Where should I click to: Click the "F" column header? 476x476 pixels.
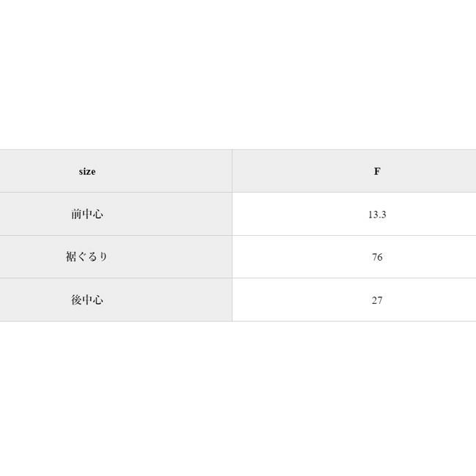tap(377, 171)
